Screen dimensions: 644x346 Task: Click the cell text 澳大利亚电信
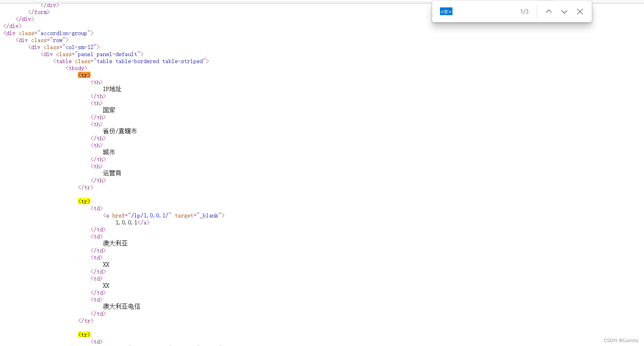[x=121, y=307]
